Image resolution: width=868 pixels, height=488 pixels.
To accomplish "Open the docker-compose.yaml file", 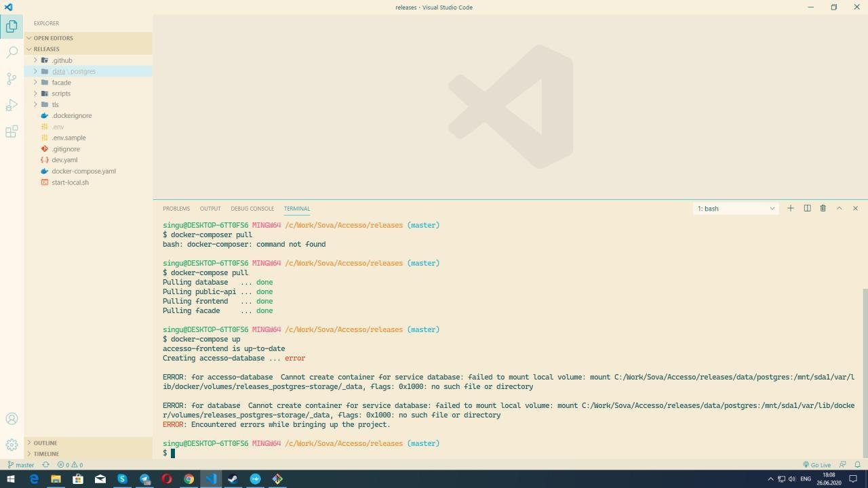I will point(88,171).
